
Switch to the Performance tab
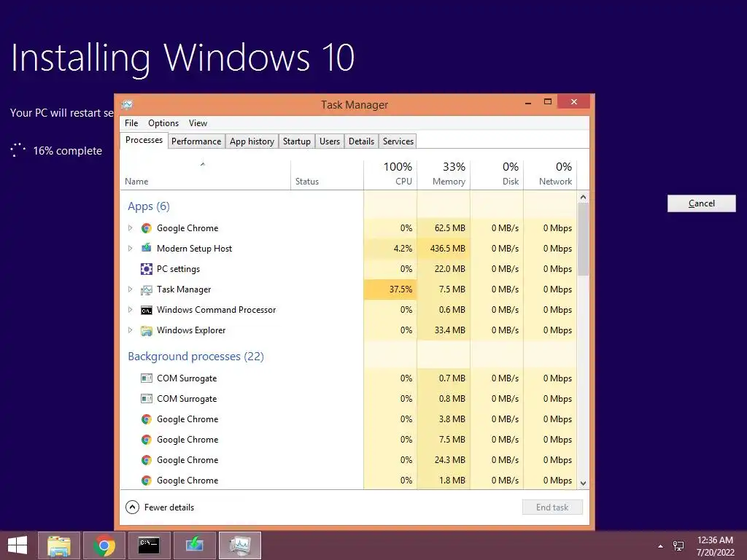(196, 141)
